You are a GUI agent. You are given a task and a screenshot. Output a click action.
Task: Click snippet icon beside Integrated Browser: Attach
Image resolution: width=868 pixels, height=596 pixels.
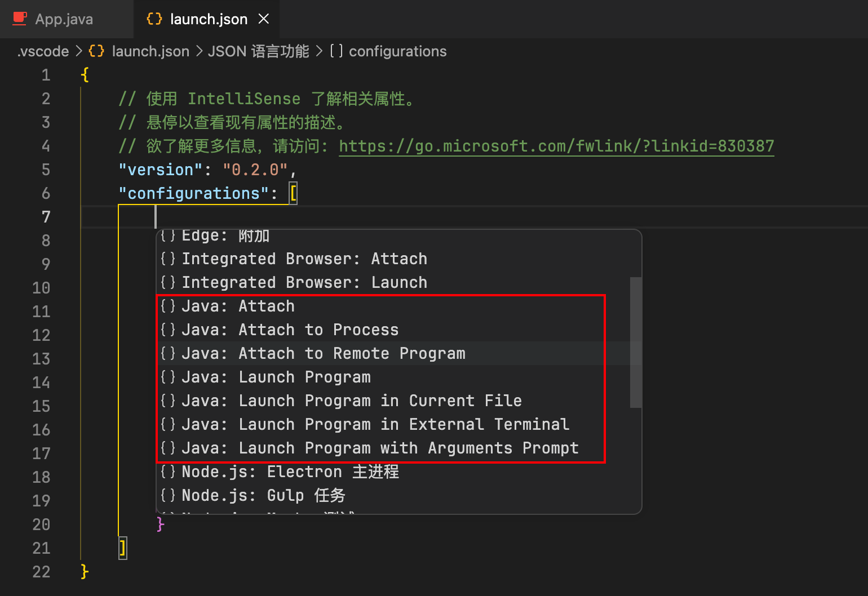[168, 259]
